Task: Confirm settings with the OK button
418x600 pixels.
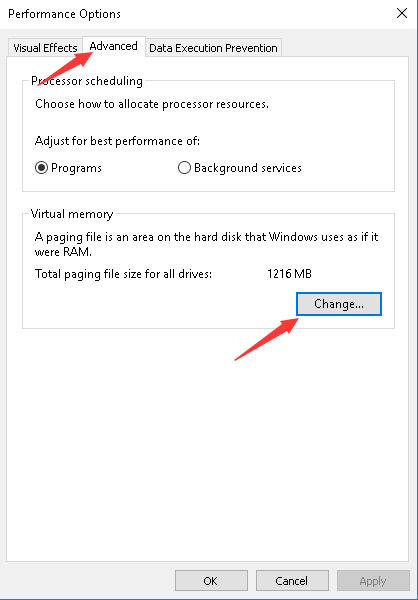Action: [211, 581]
